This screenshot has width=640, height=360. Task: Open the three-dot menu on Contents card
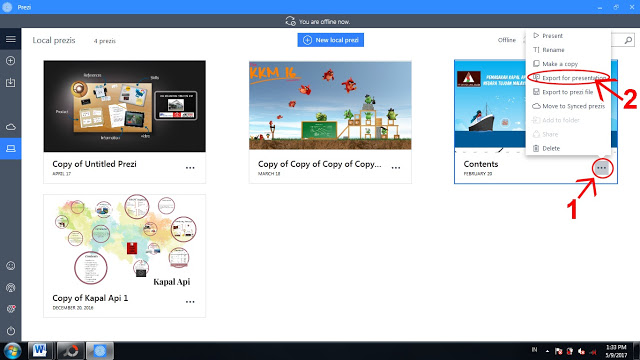pyautogui.click(x=602, y=168)
